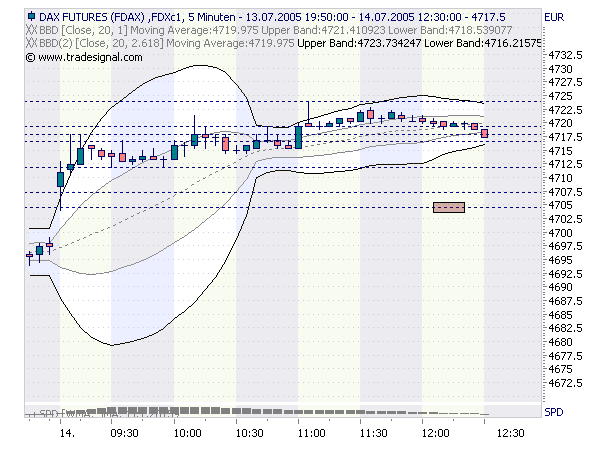Click the 4720 price axis label

click(561, 123)
